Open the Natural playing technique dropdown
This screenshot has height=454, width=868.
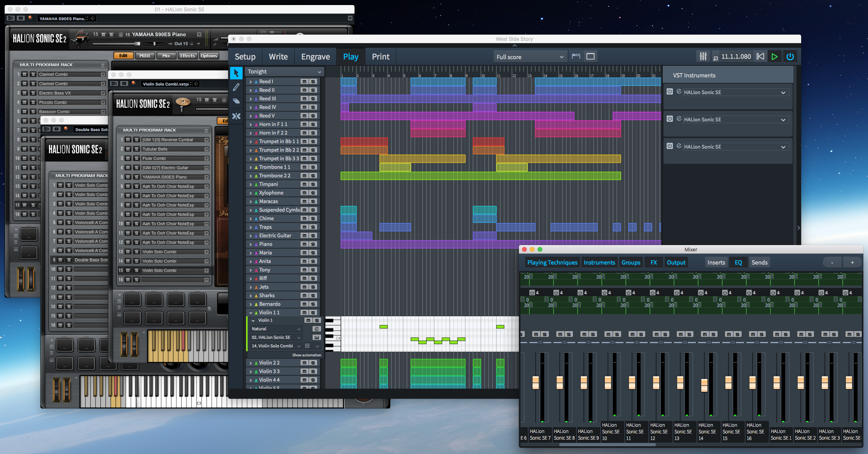pyautogui.click(x=276, y=329)
